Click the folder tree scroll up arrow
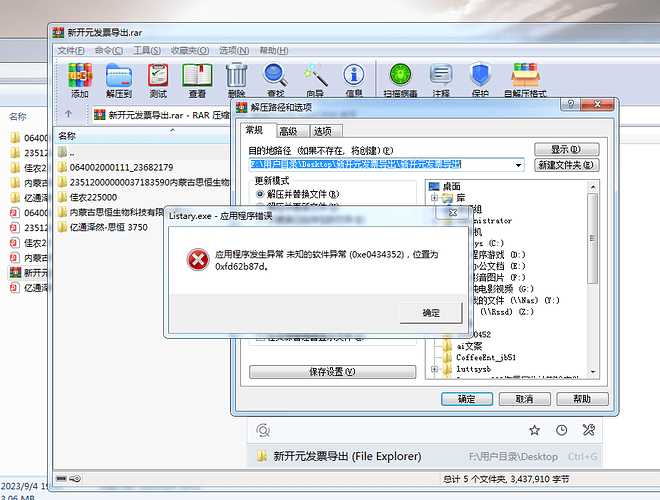Image resolution: width=660 pixels, height=500 pixels. tap(593, 186)
